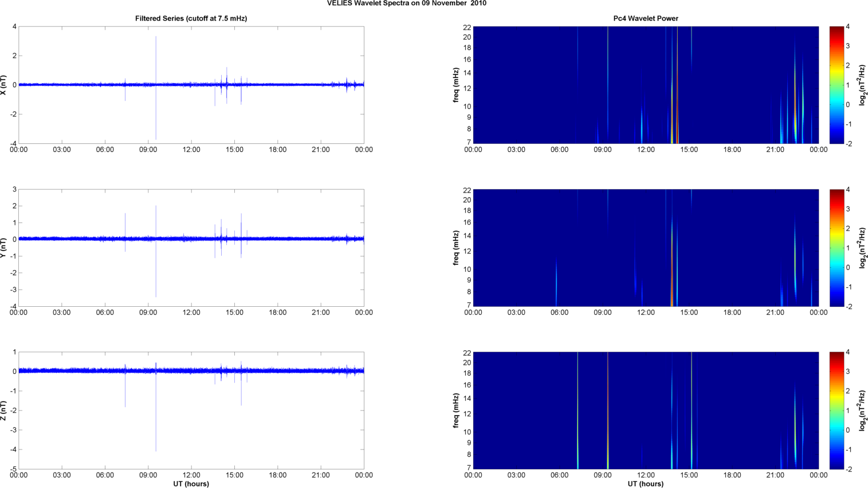
Task: Click the top Pc4 wavelet power spectrogram
Action: (646, 85)
